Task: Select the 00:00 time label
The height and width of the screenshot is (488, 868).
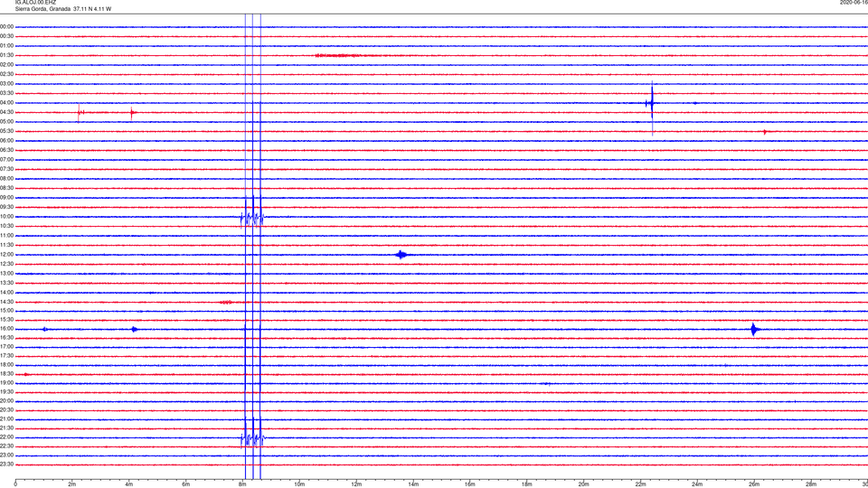Action: 7,26
